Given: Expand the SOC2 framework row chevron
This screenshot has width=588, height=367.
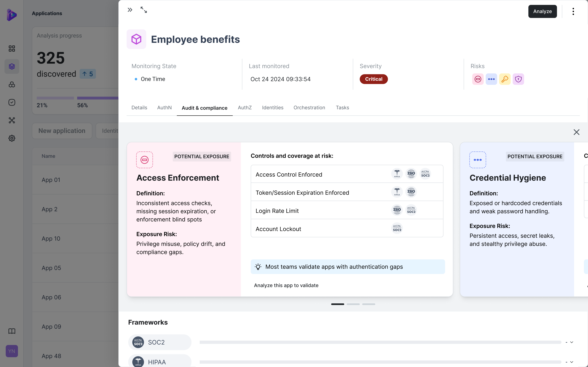Looking at the screenshot, I should pyautogui.click(x=572, y=342).
